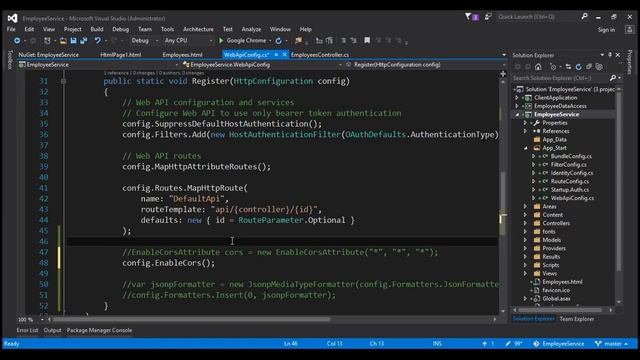Expand the Models folder

(x=526, y=240)
